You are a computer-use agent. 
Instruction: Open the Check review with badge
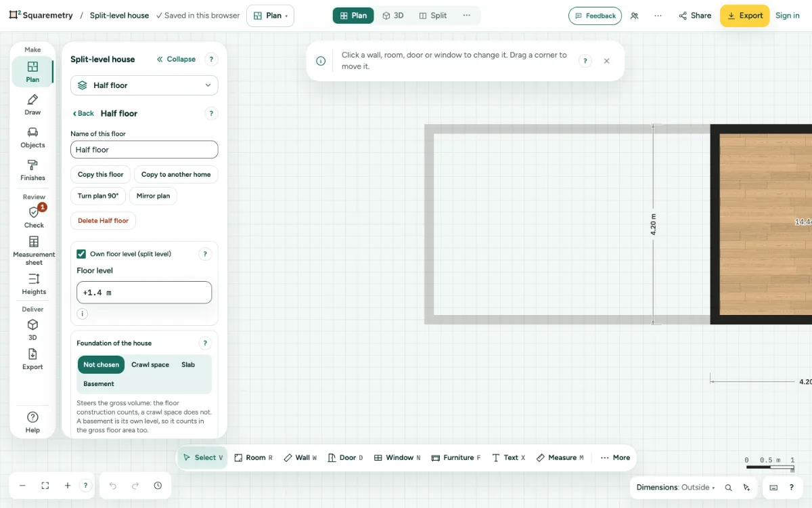tap(34, 217)
